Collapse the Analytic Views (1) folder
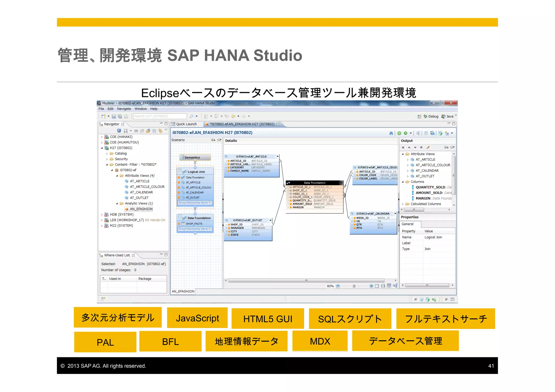Screen dimensions: 555x392 pyautogui.click(x=117, y=203)
